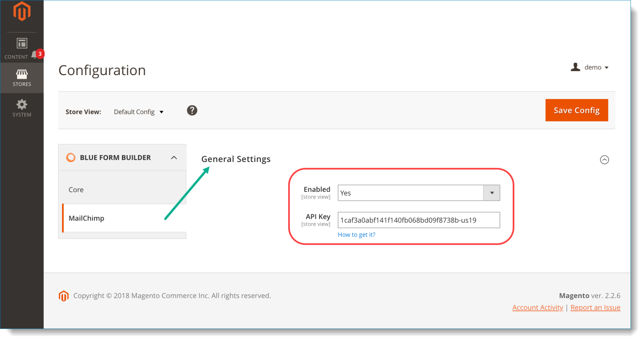Open the System gear menu

pyautogui.click(x=22, y=108)
